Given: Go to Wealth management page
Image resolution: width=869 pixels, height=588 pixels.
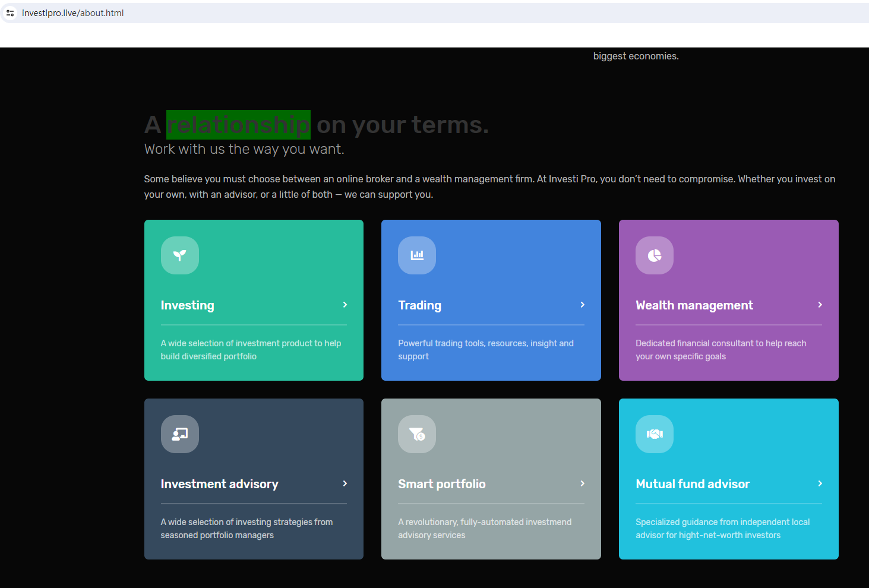Looking at the screenshot, I should coord(694,305).
